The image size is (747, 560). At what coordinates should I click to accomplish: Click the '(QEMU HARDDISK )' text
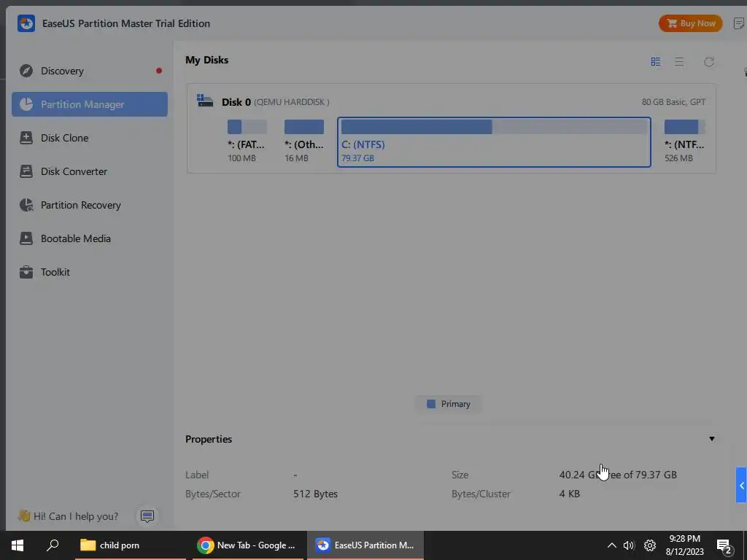(292, 102)
